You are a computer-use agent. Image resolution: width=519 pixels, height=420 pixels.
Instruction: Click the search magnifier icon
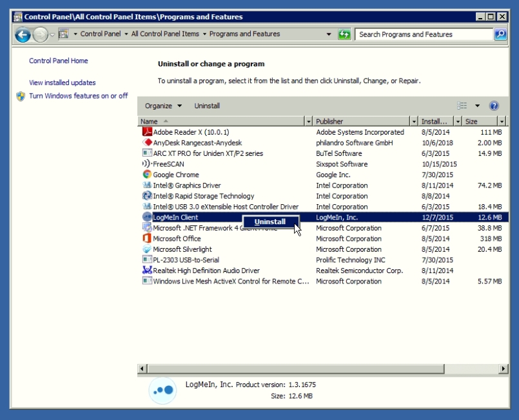pos(500,34)
